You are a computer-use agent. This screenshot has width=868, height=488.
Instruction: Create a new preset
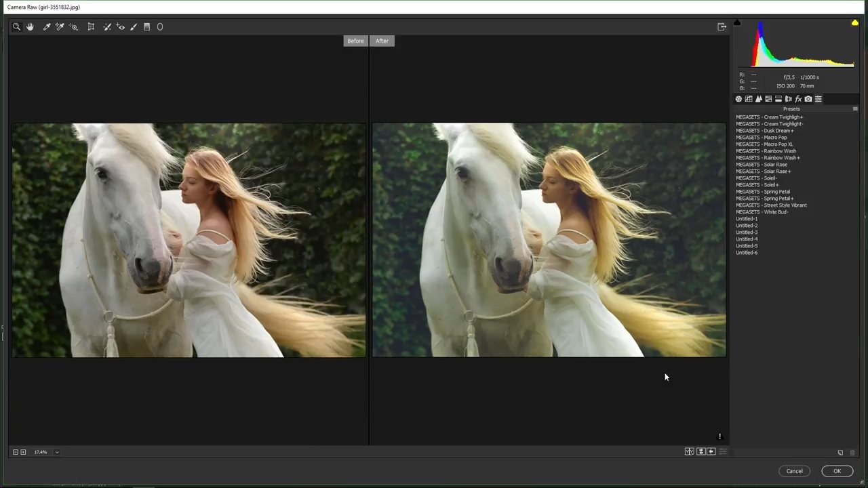tap(840, 453)
